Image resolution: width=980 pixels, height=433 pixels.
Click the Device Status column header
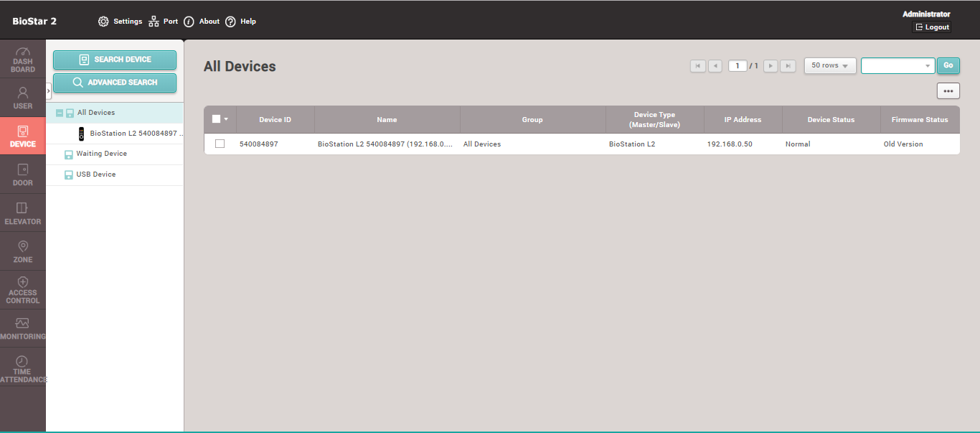tap(831, 120)
